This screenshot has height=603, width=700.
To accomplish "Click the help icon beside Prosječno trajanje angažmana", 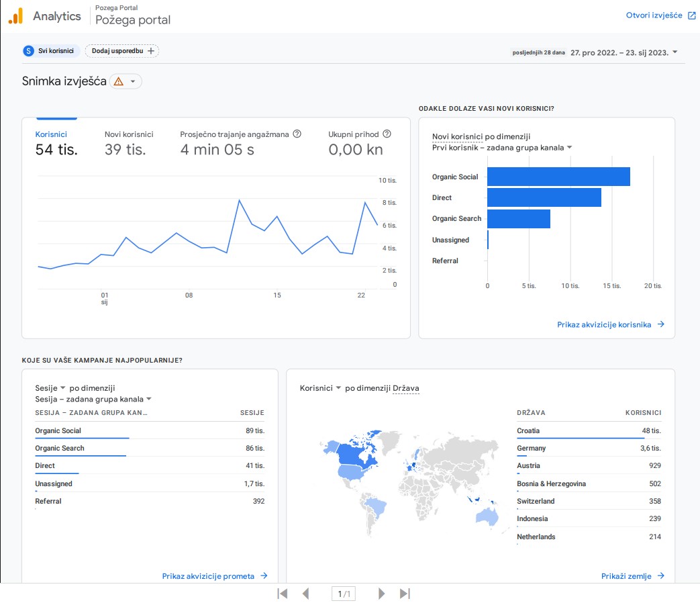I will (x=297, y=134).
